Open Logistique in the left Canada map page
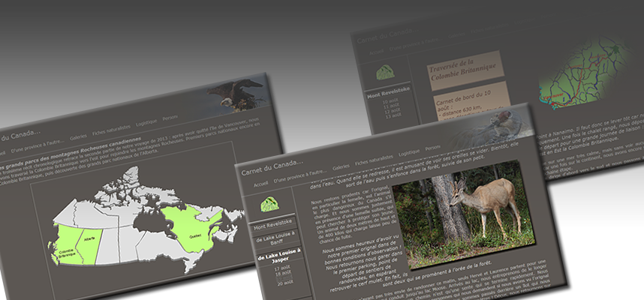644x300 pixels. click(146, 123)
